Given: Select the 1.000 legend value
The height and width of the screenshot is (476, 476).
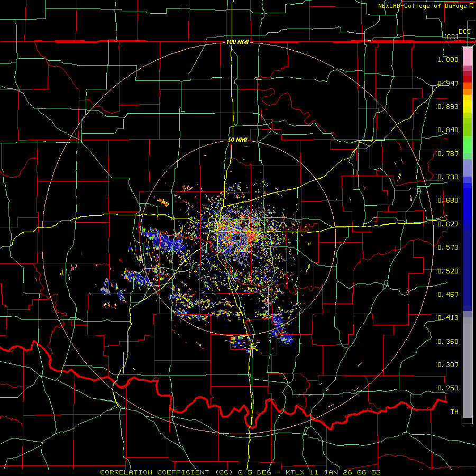Looking at the screenshot, I should coord(448,59).
